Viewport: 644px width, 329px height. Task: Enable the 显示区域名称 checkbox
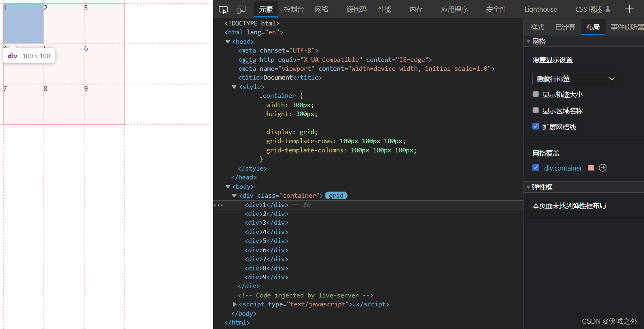[536, 110]
